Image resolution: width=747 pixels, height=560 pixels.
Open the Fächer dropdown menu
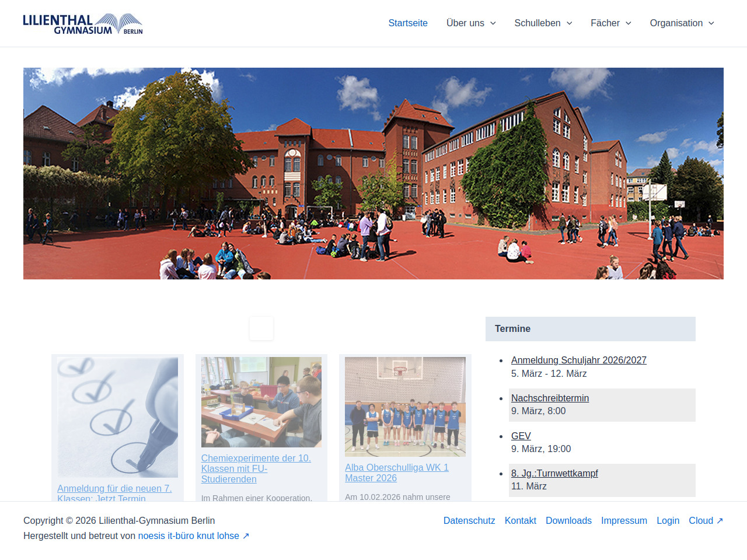(x=610, y=23)
